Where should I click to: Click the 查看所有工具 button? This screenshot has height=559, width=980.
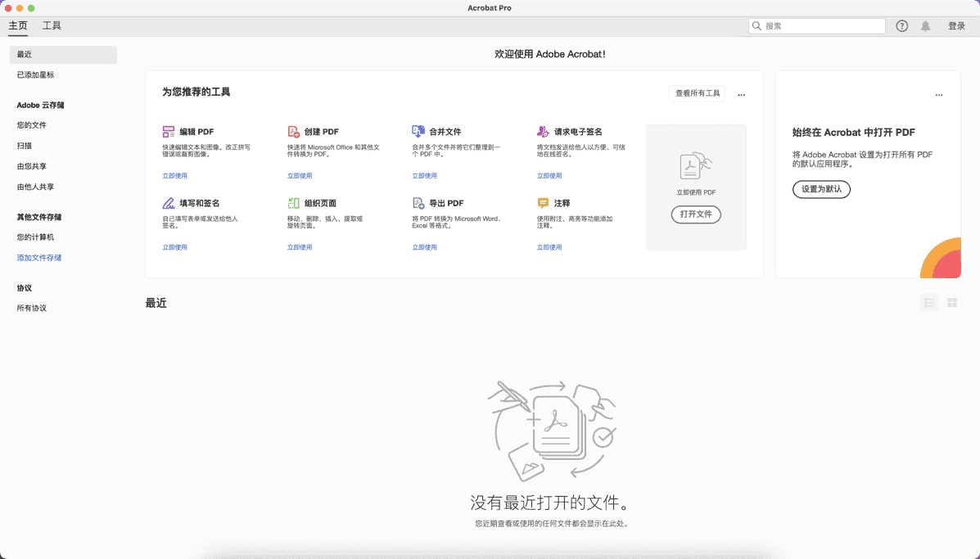(696, 93)
